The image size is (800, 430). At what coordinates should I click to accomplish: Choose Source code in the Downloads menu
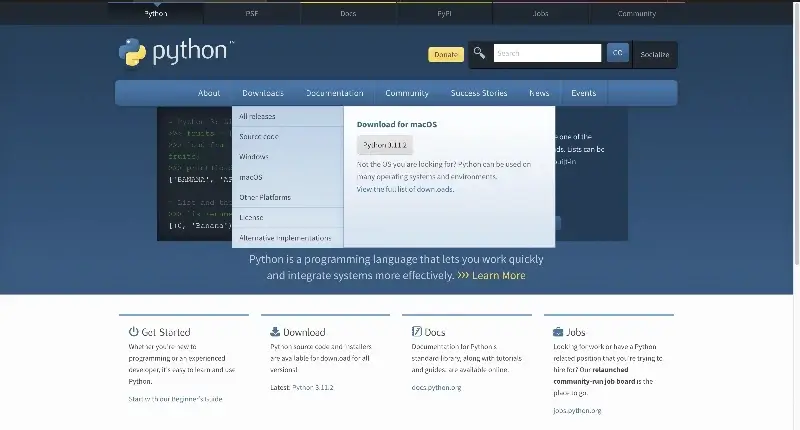coord(259,136)
